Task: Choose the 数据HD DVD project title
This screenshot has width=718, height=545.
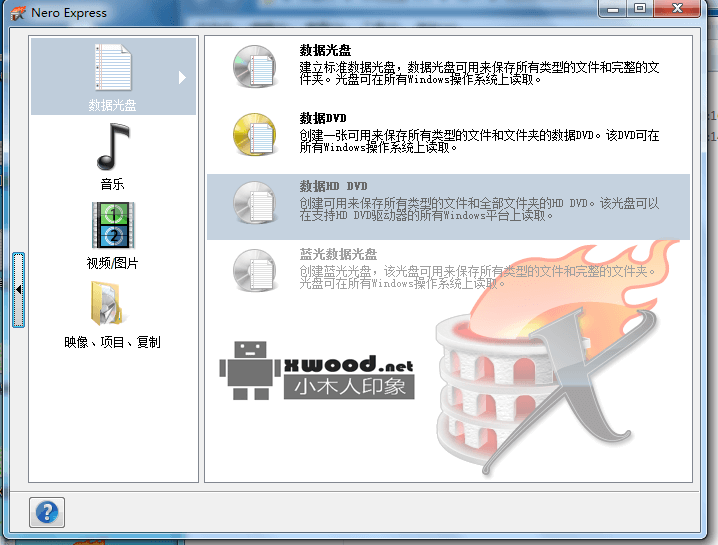Action: pyautogui.click(x=333, y=186)
